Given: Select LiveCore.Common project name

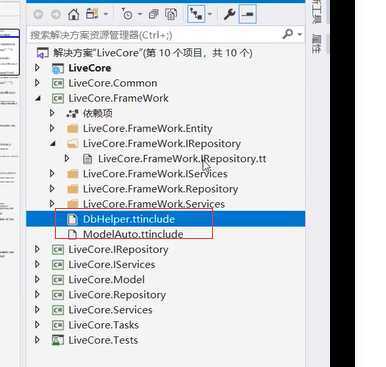Looking at the screenshot, I should 113,83.
